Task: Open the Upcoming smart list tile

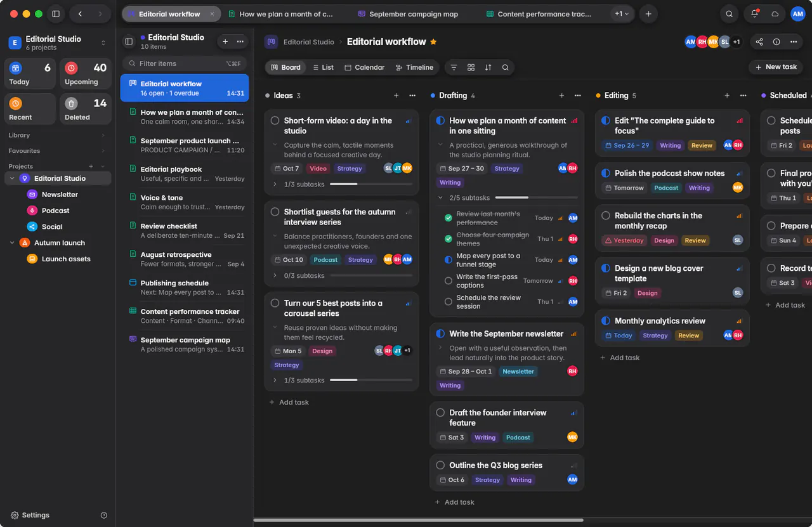Action: (x=86, y=74)
